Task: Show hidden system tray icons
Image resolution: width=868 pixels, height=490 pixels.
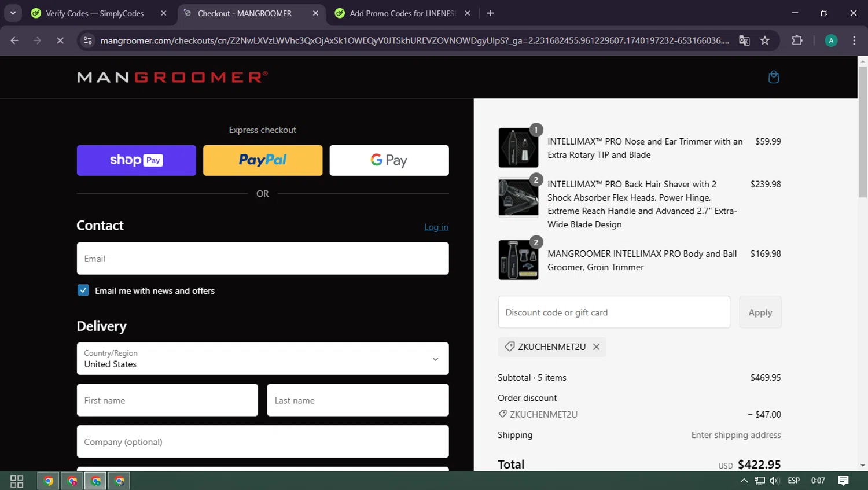Action: point(744,481)
